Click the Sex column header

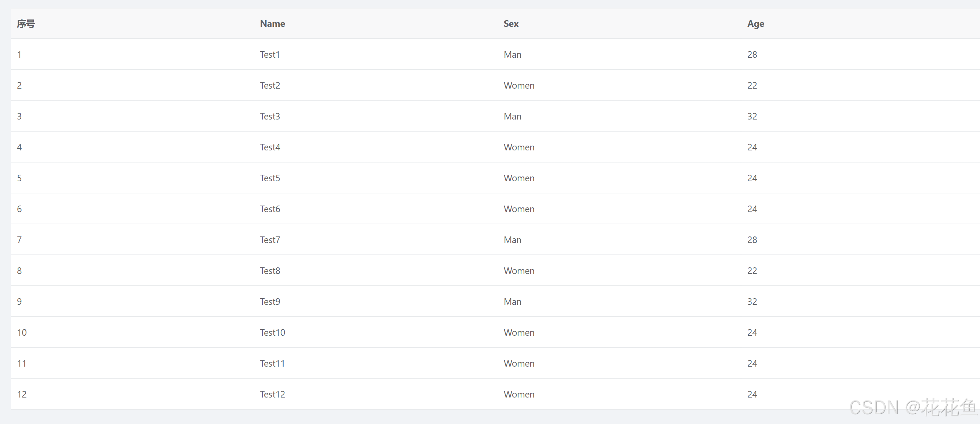pyautogui.click(x=511, y=24)
